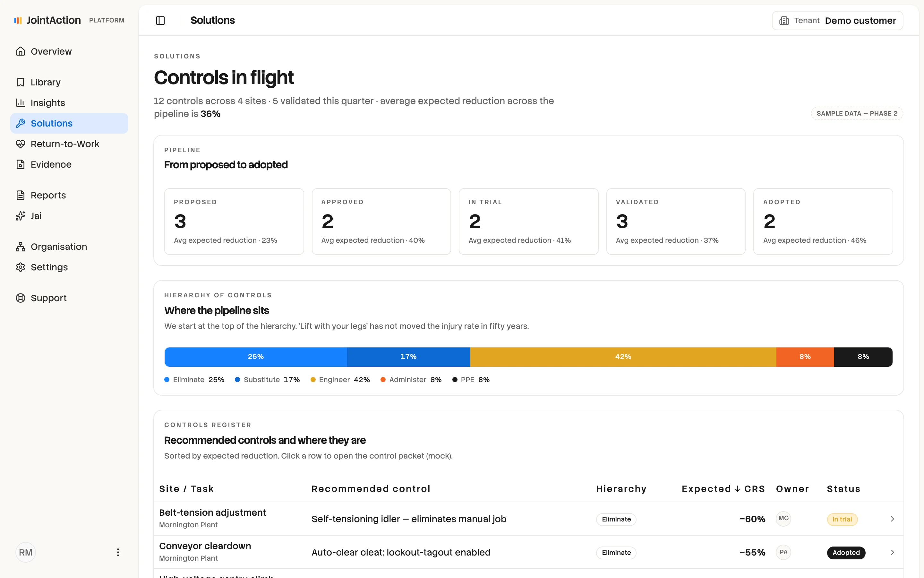Toggle the sidebar panel

coord(160,21)
